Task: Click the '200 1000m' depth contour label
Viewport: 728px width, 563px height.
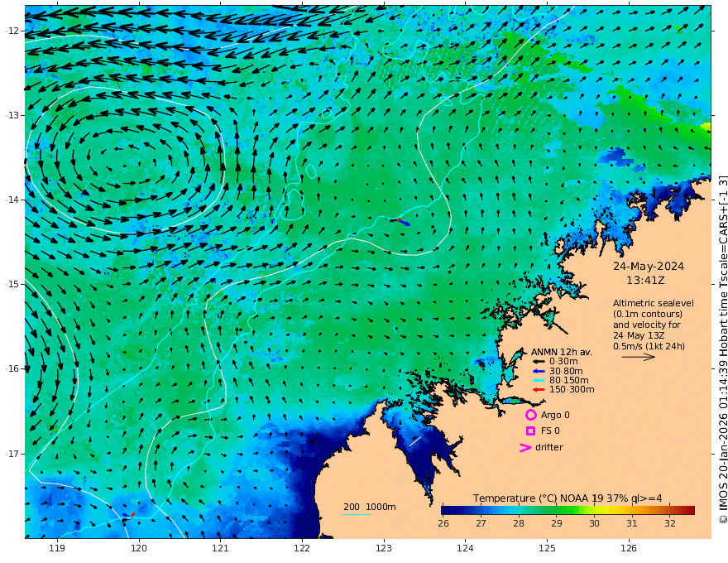Action: [x=370, y=507]
